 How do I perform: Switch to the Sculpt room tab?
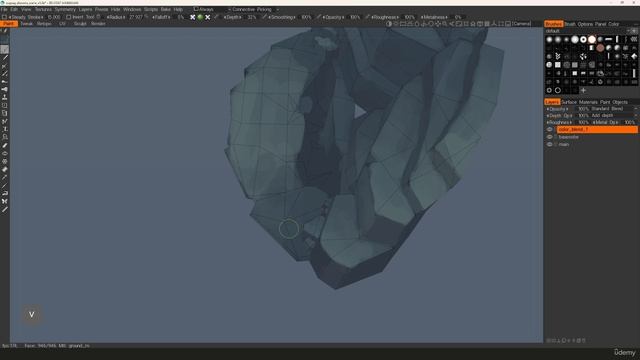[80, 24]
